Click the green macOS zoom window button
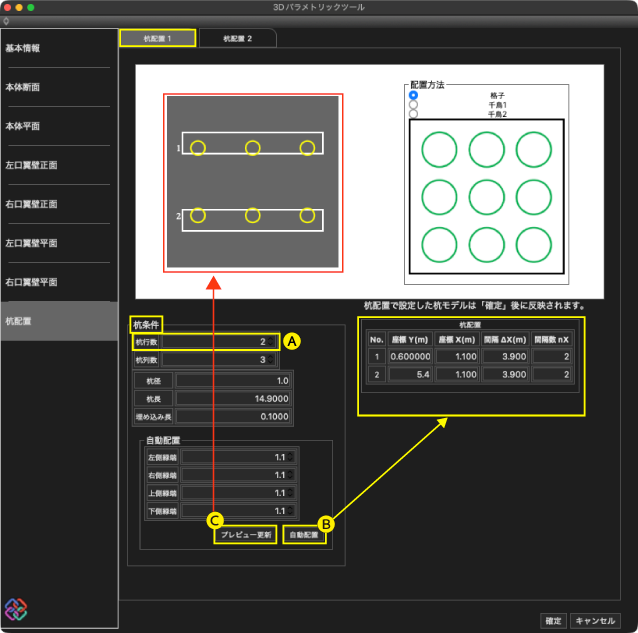 [31, 7]
